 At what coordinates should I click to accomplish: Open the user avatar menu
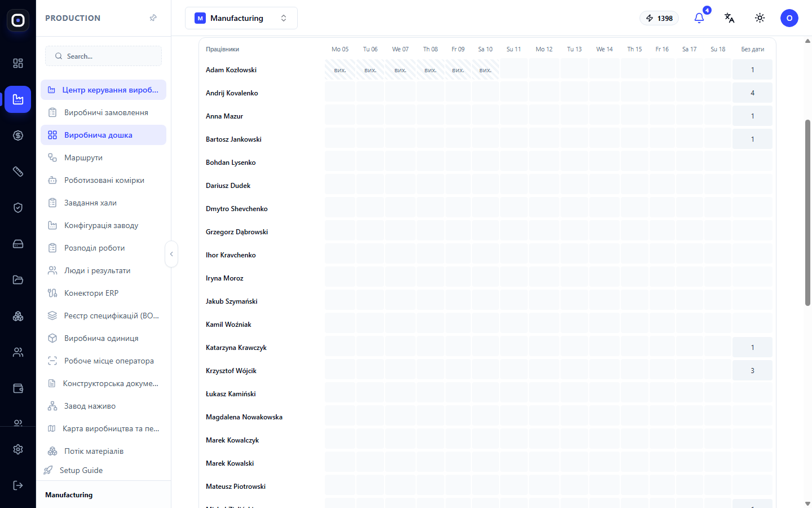(789, 18)
